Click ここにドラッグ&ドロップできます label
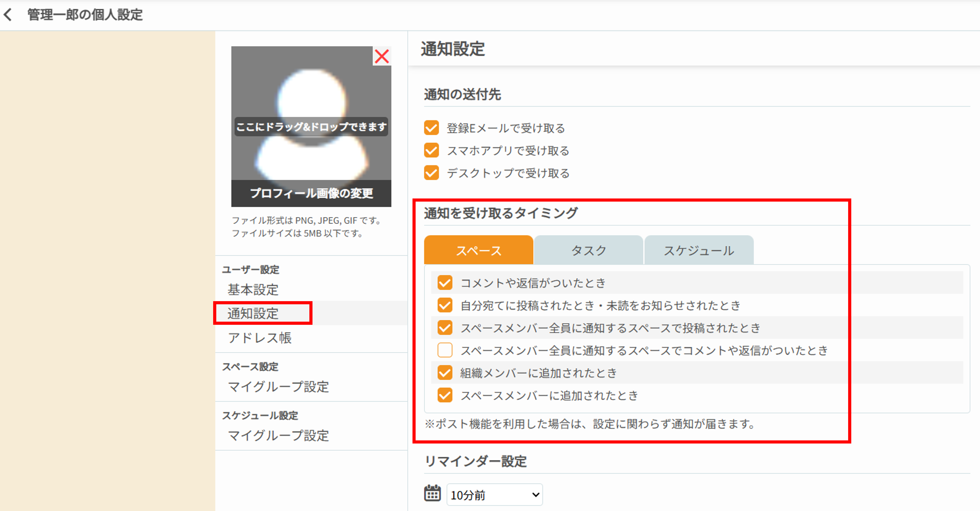The image size is (980, 511). [311, 127]
